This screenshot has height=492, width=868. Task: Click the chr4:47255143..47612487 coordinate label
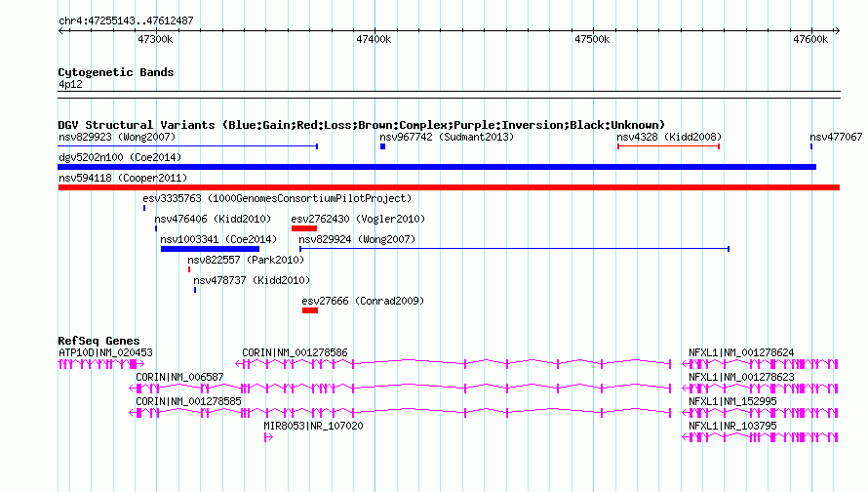[x=126, y=20]
